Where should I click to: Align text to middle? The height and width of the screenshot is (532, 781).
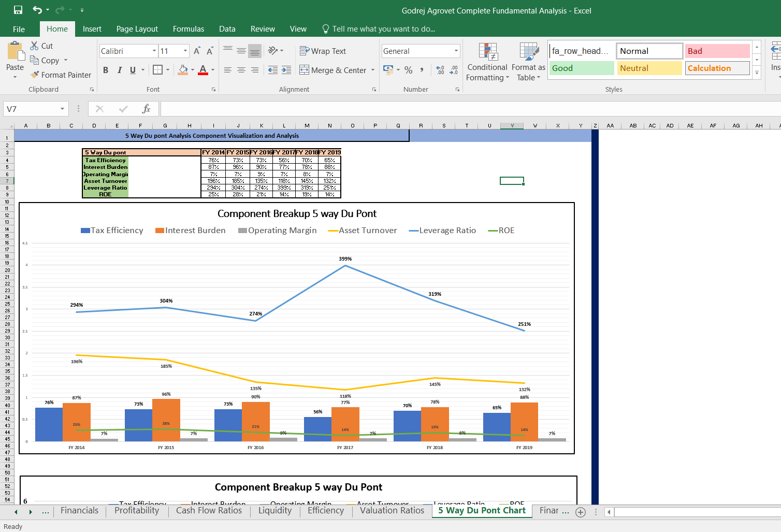click(x=241, y=50)
